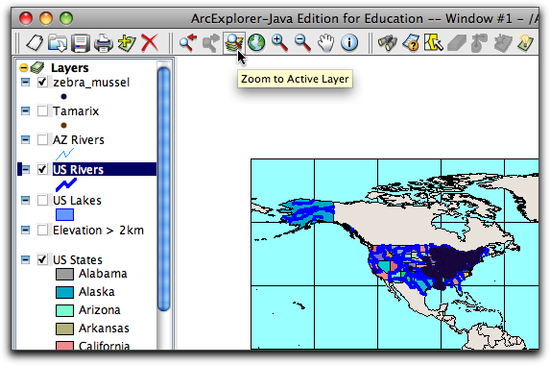The width and height of the screenshot is (550, 365).
Task: Open a project with the folder icon
Action: (x=57, y=43)
